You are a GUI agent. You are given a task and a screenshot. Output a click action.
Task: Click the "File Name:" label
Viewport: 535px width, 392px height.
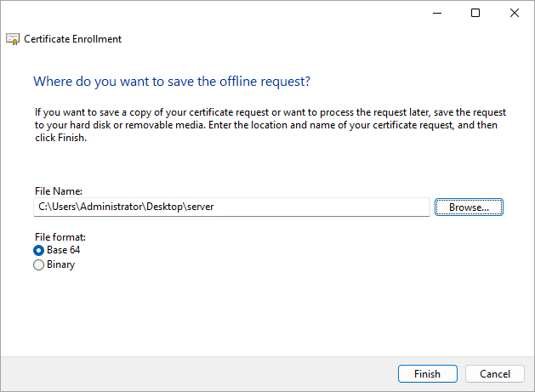pyautogui.click(x=56, y=192)
